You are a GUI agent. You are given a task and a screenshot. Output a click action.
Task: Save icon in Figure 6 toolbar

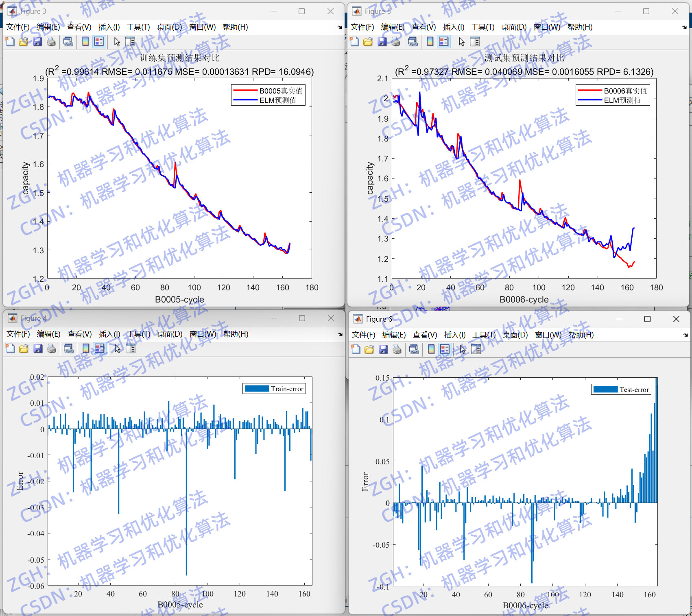(383, 349)
